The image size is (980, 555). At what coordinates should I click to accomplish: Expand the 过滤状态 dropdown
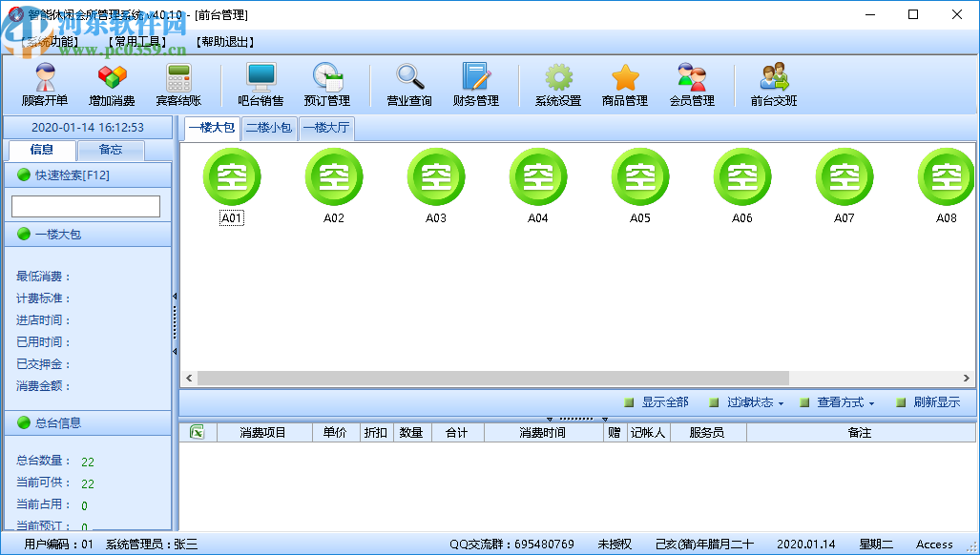[753, 401]
